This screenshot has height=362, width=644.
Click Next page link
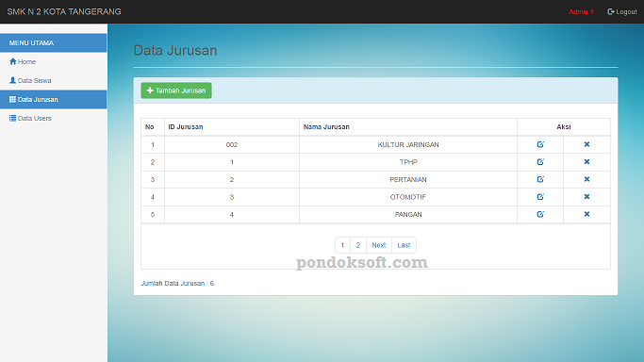379,245
